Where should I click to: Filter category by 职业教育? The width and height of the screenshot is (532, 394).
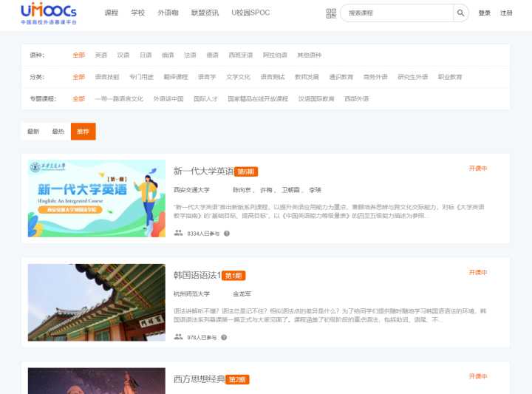(x=450, y=77)
